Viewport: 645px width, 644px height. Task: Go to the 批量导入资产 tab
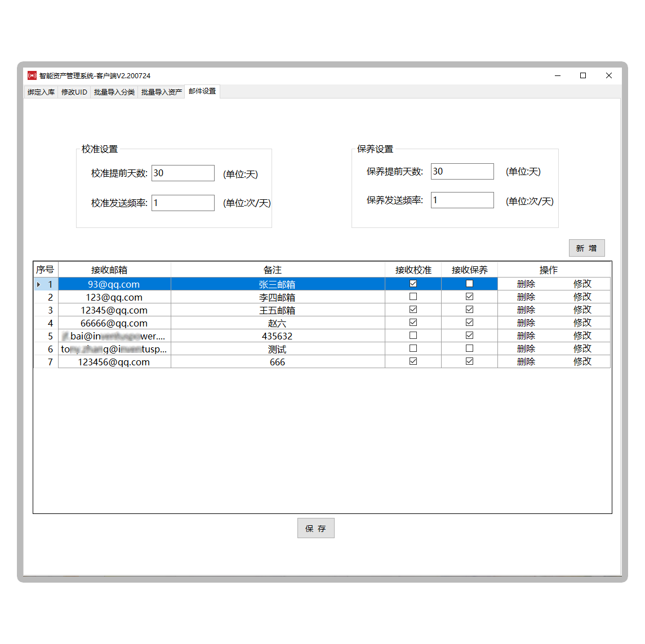coord(161,92)
